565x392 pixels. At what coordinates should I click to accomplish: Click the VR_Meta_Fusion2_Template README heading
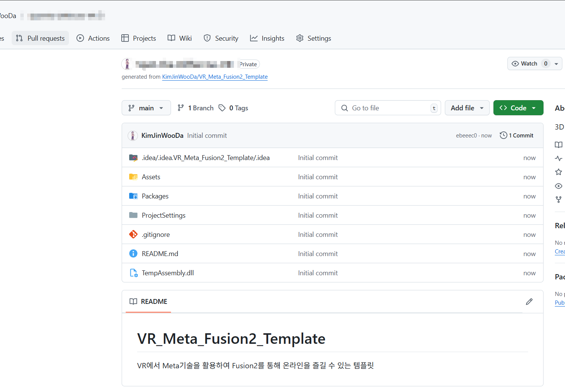[231, 339]
